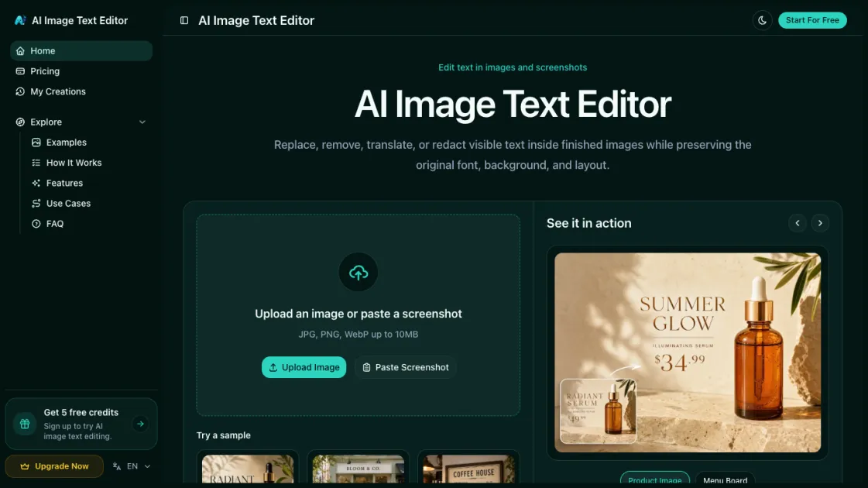Click the My Creations history icon

[20, 92]
